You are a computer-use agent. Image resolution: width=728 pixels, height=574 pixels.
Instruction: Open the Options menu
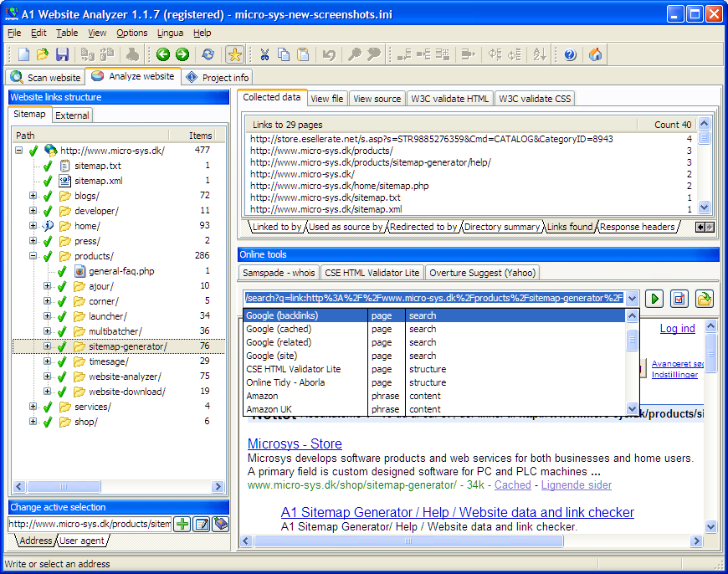(131, 33)
